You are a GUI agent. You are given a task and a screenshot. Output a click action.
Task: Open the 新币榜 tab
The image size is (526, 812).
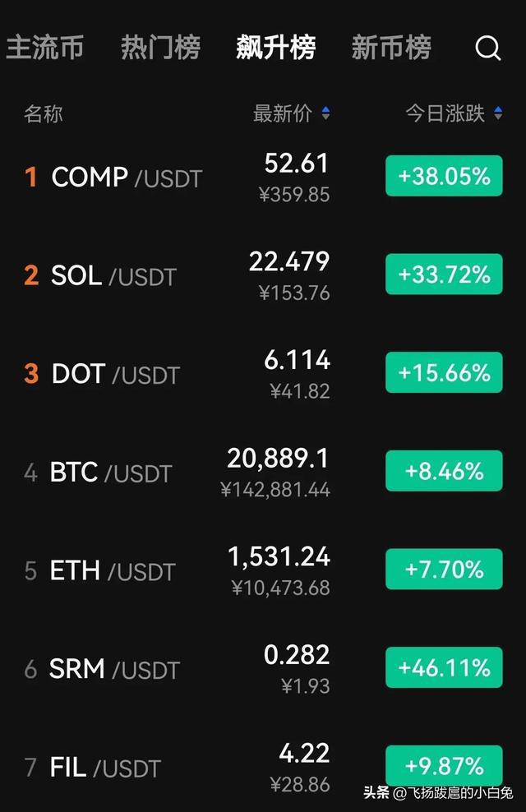click(x=390, y=48)
